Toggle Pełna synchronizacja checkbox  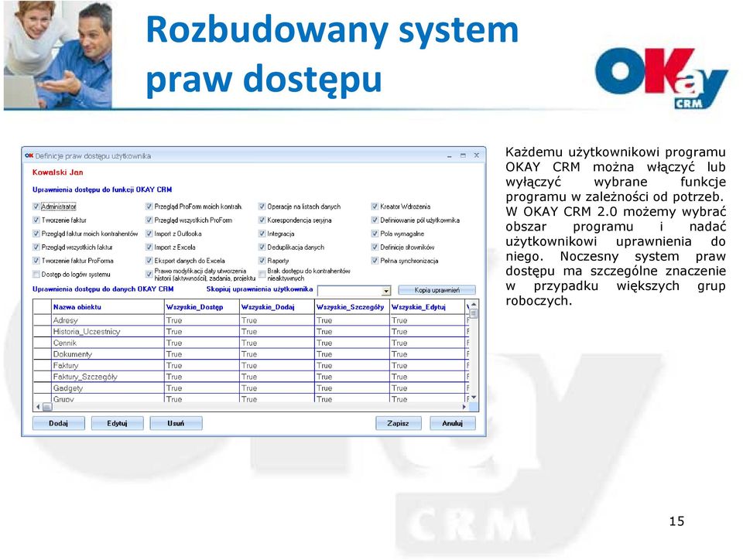pos(375,261)
